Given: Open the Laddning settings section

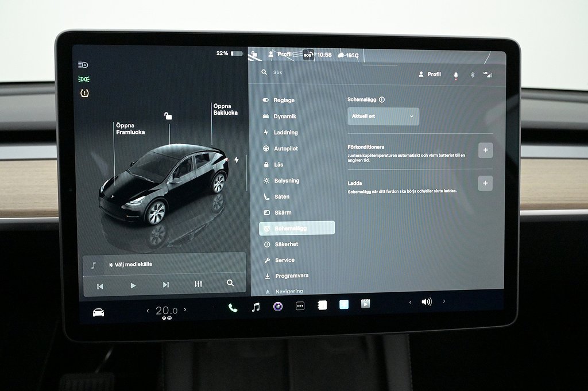Looking at the screenshot, I should 285,133.
